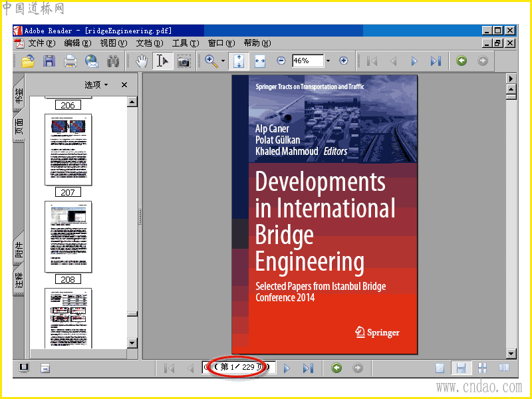532x399 pixels.
Task: Select page 207 thumbnail
Action: 68,150
